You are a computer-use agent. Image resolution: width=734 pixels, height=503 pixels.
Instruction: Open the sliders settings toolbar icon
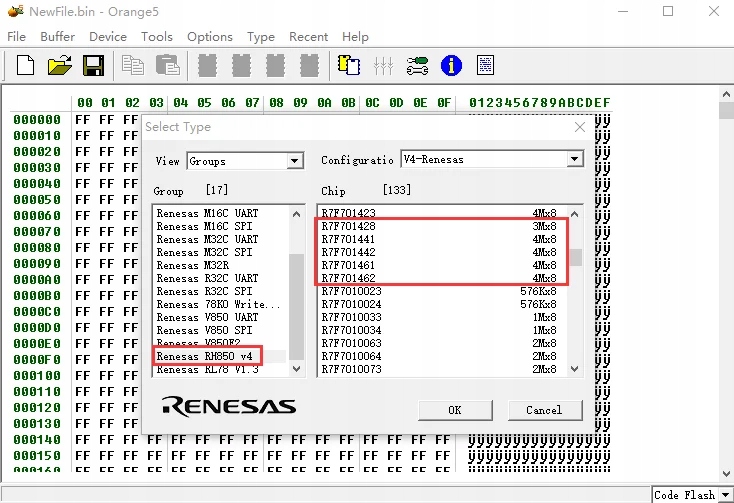coord(383,66)
